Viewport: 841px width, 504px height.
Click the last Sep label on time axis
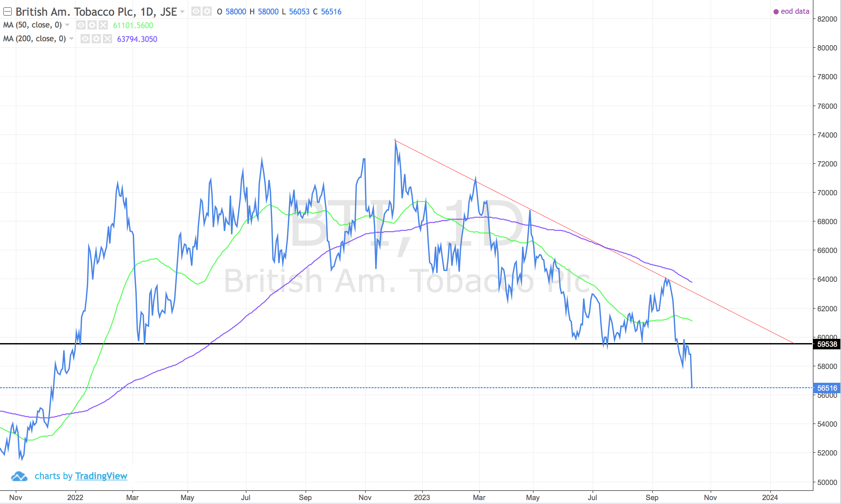[652, 497]
